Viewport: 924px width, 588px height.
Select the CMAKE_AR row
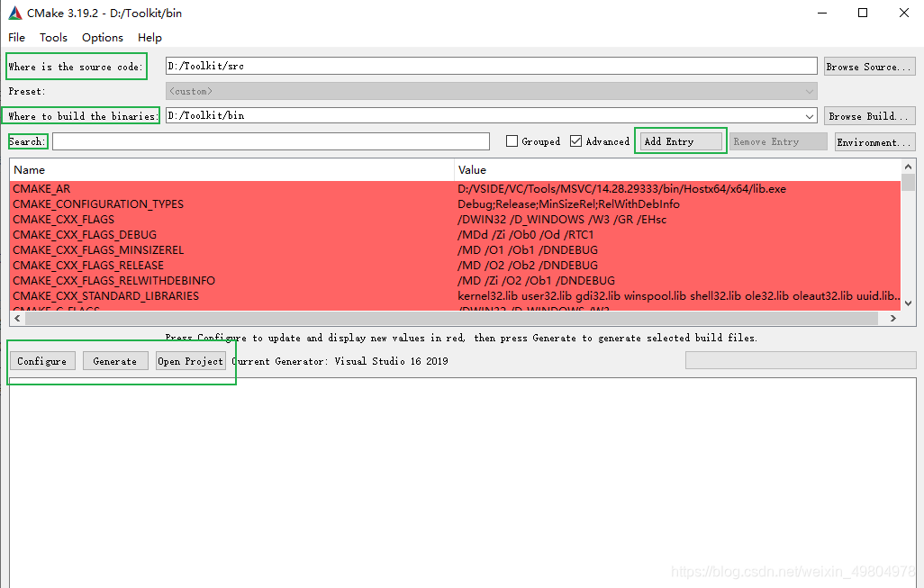coord(455,189)
